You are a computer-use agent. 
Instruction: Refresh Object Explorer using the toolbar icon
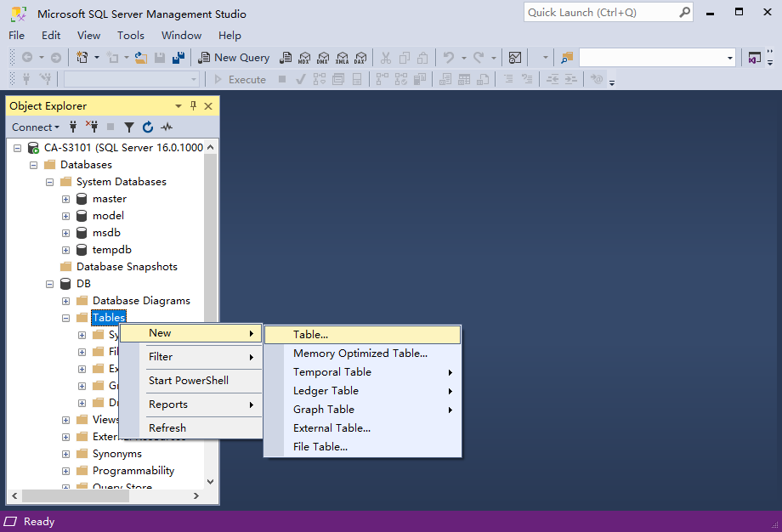click(148, 127)
